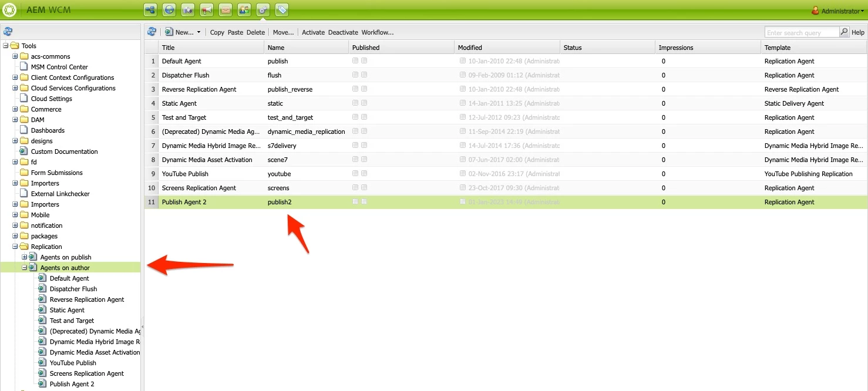Click the page icon beside External Linkchecker

(x=24, y=194)
